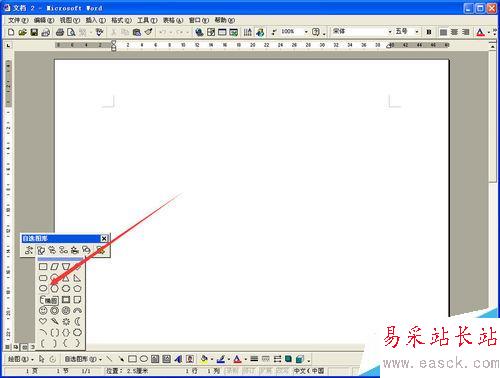This screenshot has width=500, height=378.
Task: Pick the crescent moon shape
Action: (x=77, y=322)
